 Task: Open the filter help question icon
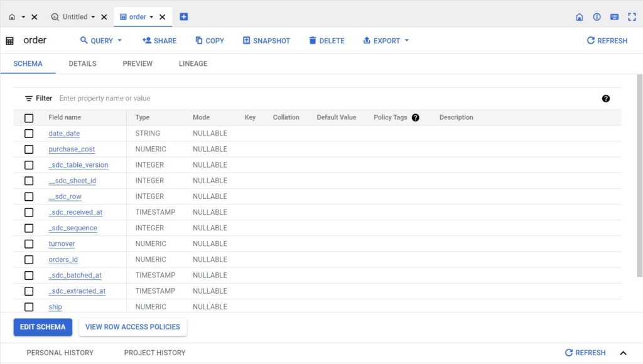(x=606, y=99)
